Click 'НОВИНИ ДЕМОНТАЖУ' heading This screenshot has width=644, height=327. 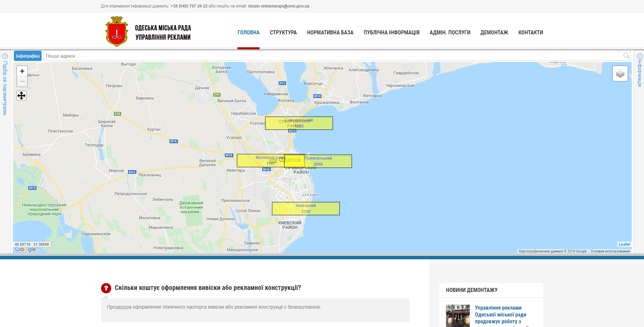coord(472,290)
